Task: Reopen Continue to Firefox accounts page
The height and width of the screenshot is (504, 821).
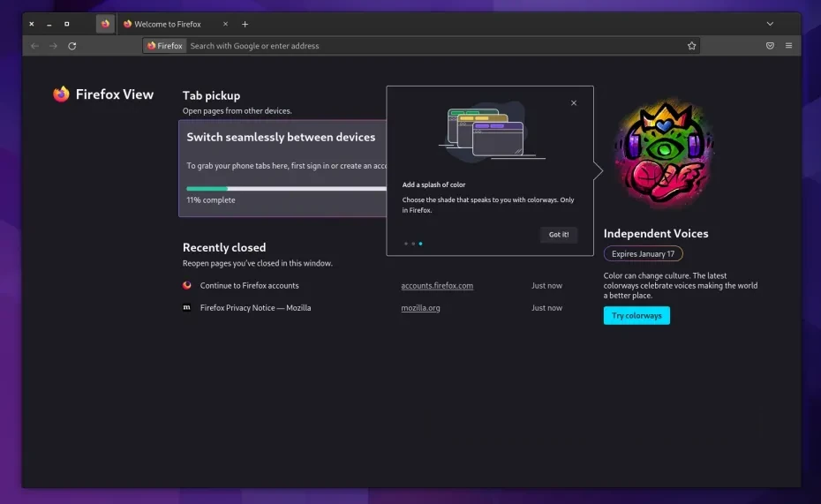Action: coord(249,286)
